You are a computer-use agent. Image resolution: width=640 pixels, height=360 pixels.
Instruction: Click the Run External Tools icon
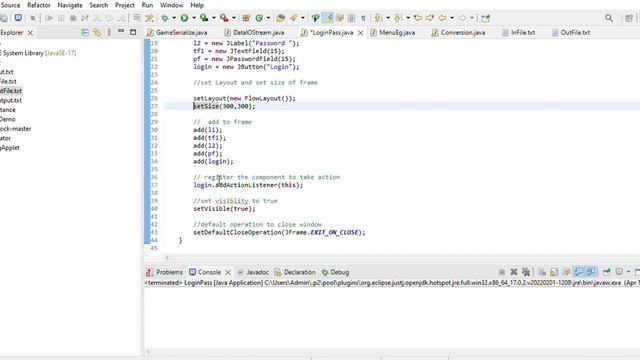pyautogui.click(x=224, y=18)
